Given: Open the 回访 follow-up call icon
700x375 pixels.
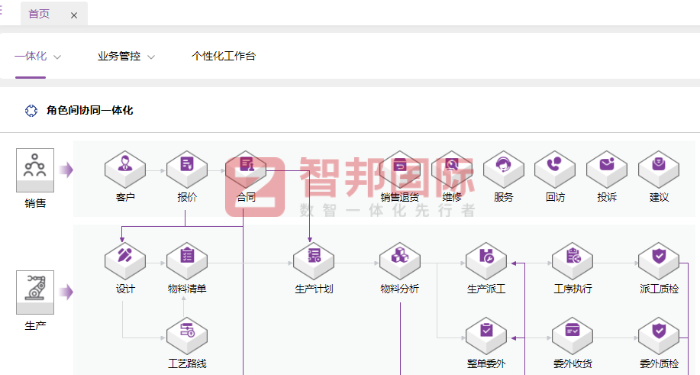Looking at the screenshot, I should [x=555, y=169].
